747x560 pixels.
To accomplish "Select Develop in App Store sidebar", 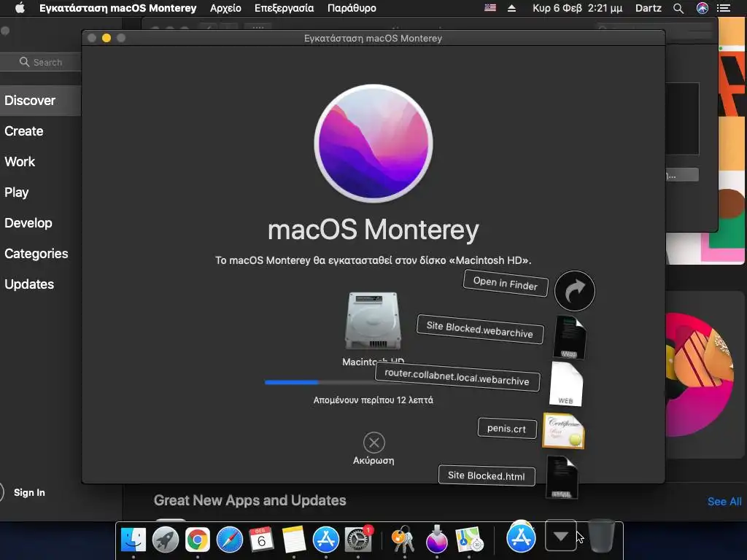I will point(28,223).
